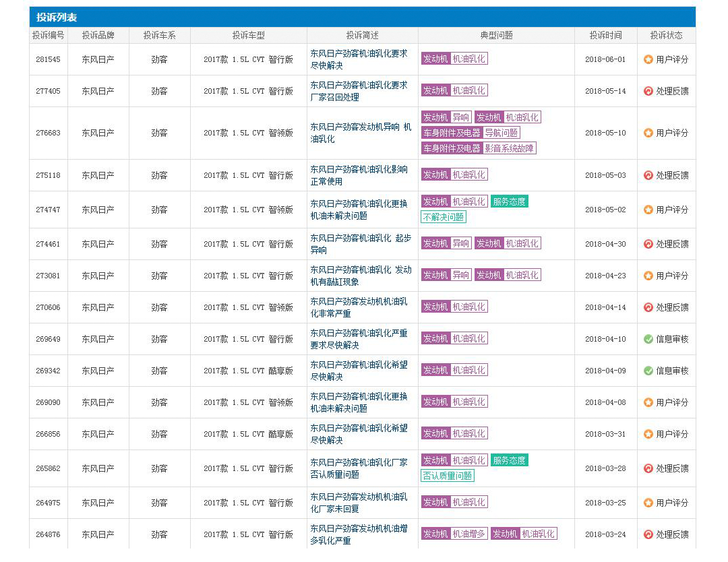Click the 服务态度 tag in complaint 274747
This screenshot has height=562, width=728.
509,201
